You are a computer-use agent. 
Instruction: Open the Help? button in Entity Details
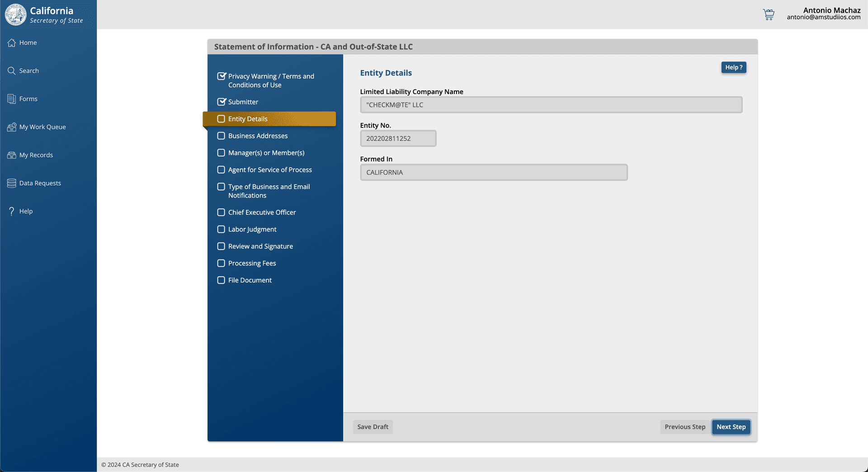point(733,67)
